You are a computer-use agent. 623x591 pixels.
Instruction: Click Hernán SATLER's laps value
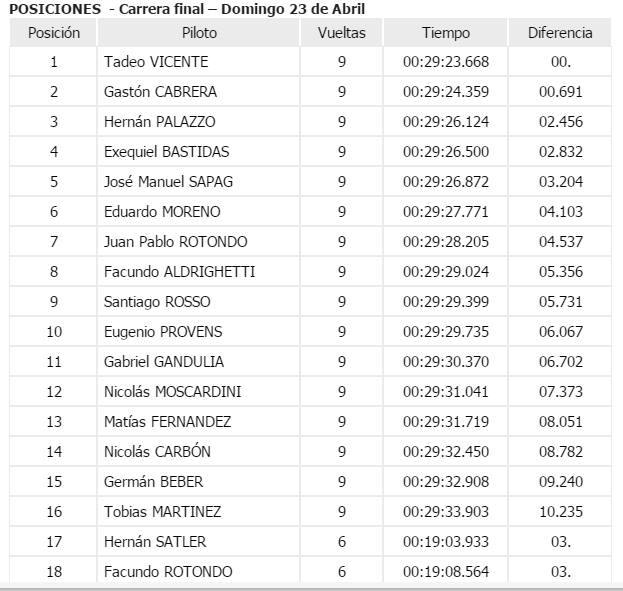point(341,542)
